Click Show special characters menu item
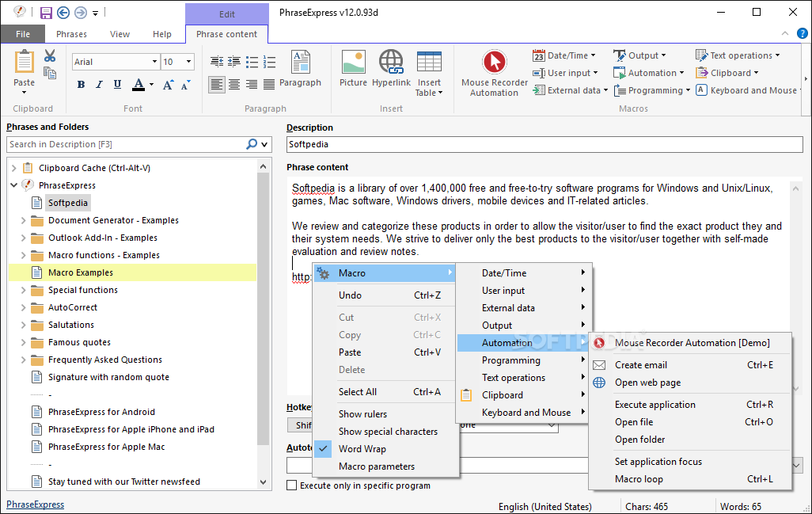 click(x=385, y=432)
